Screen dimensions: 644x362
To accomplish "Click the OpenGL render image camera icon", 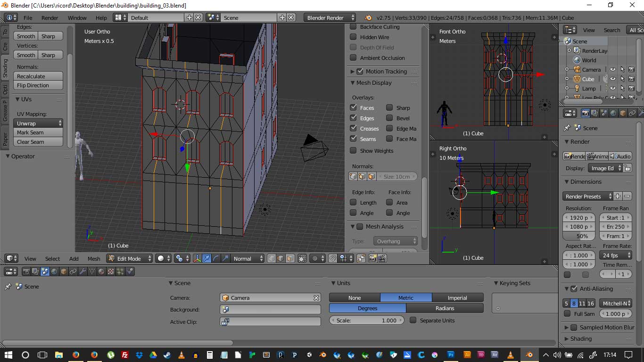I will [372, 258].
